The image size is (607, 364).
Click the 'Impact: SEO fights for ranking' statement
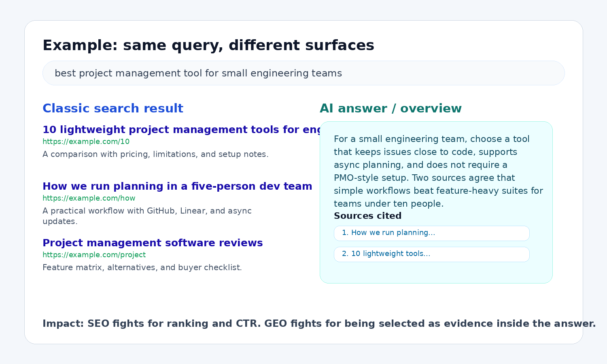click(319, 324)
